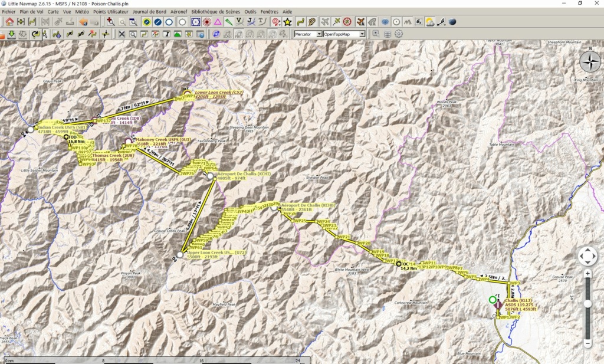
Task: Toggle NDB red dotted circle display
Action: pos(207,22)
